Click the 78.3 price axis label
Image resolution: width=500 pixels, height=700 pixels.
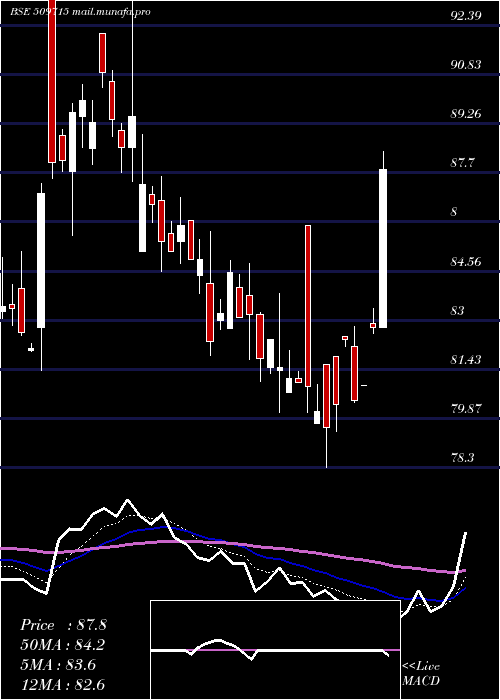coord(462,458)
